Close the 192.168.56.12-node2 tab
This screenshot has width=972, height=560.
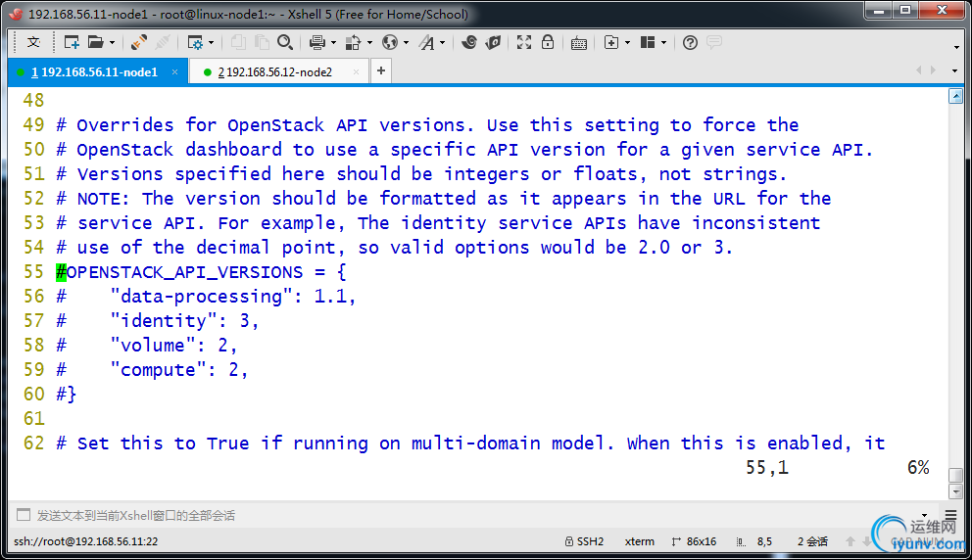click(356, 71)
